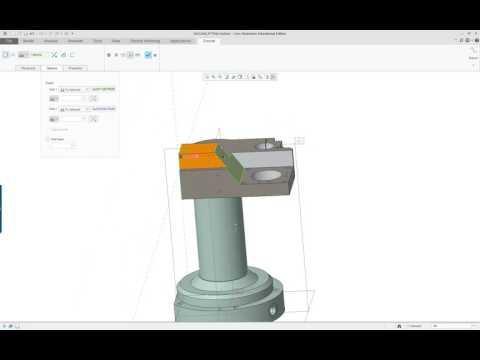Image resolution: width=480 pixels, height=360 pixels.
Task: Open Saved Orientations in graphics toolbar
Action: pyautogui.click(x=240, y=77)
